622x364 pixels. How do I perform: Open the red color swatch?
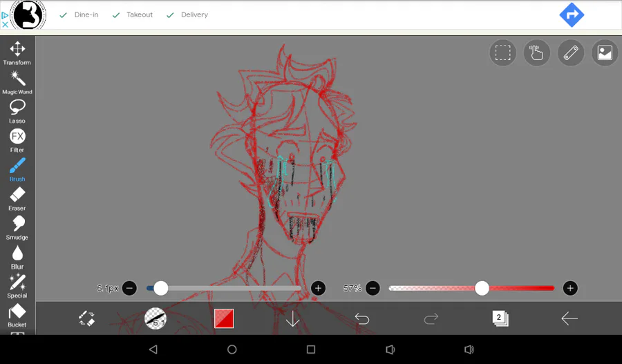tap(224, 318)
